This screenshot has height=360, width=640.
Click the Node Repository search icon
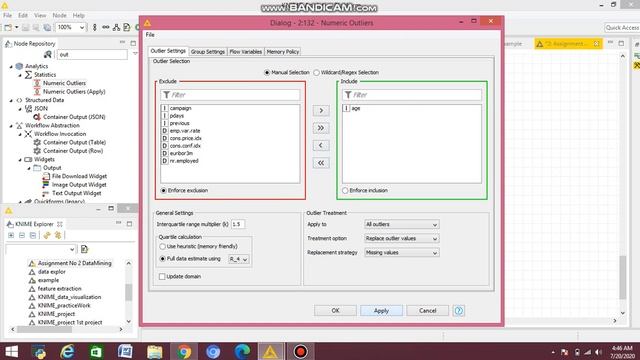(x=48, y=54)
